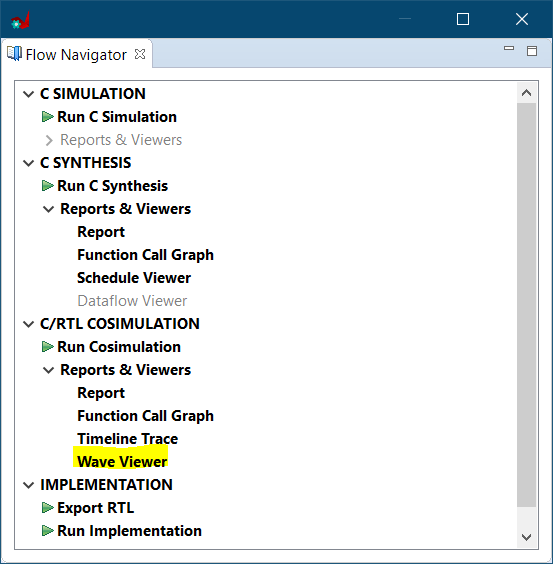The image size is (553, 564).
Task: Collapse Reports & Viewers under C Synthesis
Action: pos(48,209)
